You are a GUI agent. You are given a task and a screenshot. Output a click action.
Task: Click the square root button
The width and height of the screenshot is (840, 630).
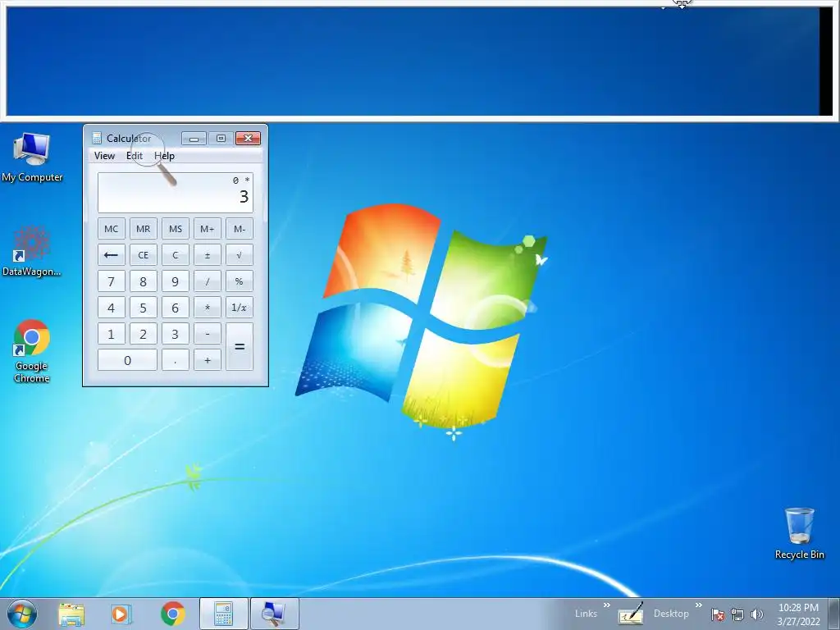point(240,255)
